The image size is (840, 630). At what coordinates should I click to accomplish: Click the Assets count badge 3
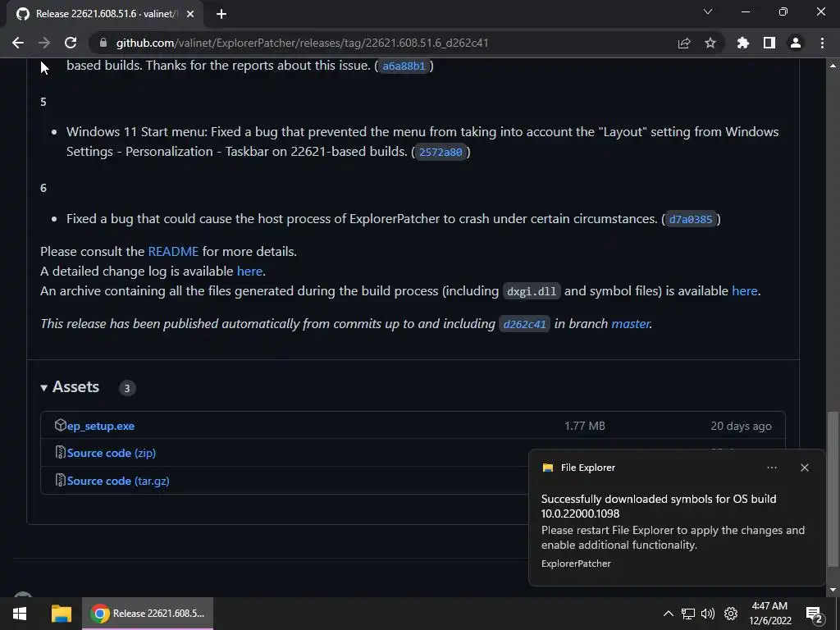point(127,388)
